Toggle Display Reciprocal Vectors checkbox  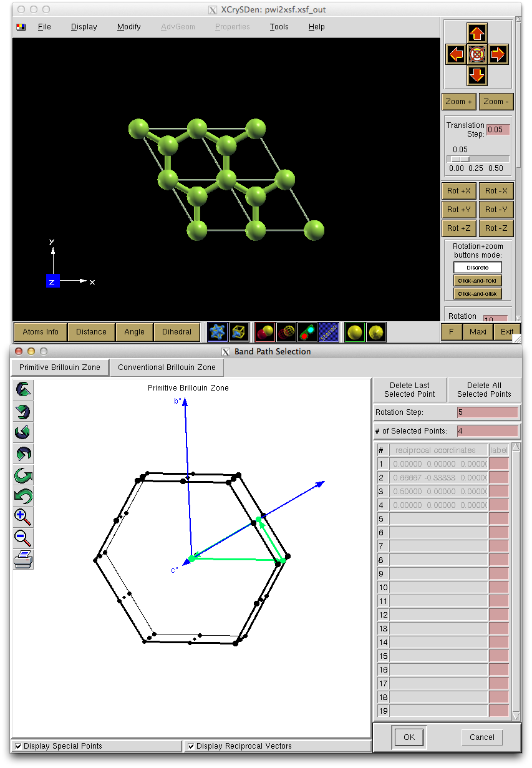pos(191,746)
